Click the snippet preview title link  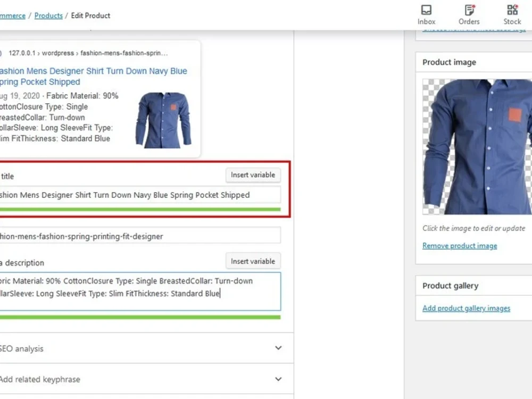click(93, 76)
